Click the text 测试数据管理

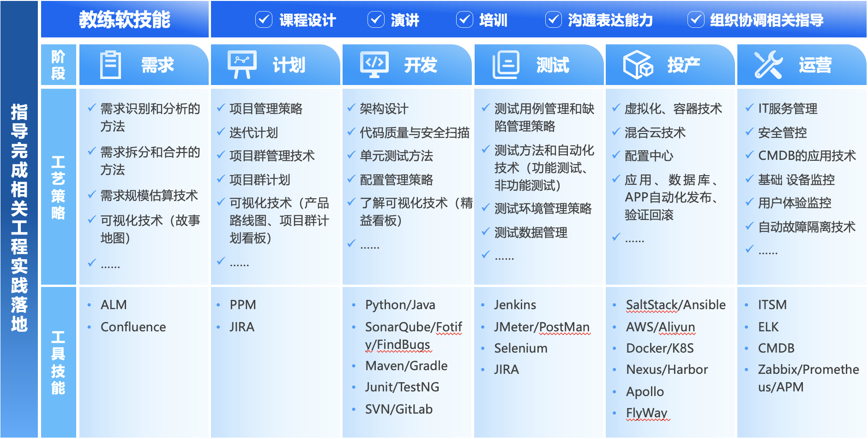tap(531, 232)
